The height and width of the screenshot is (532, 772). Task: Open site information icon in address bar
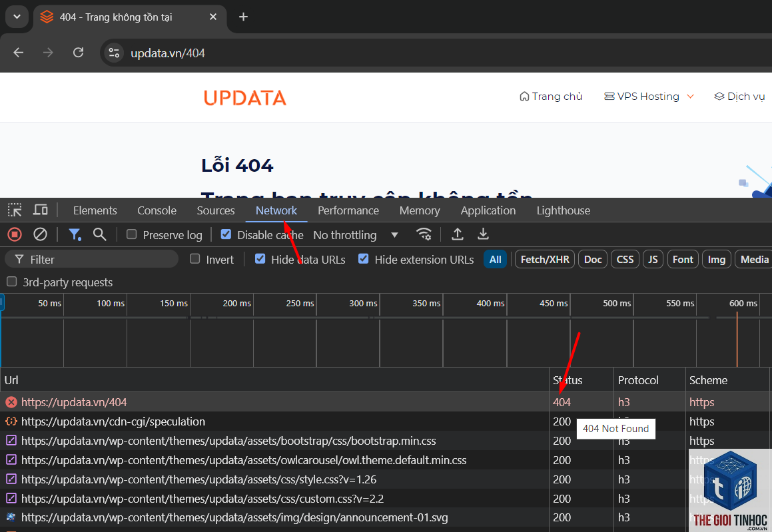pos(114,53)
